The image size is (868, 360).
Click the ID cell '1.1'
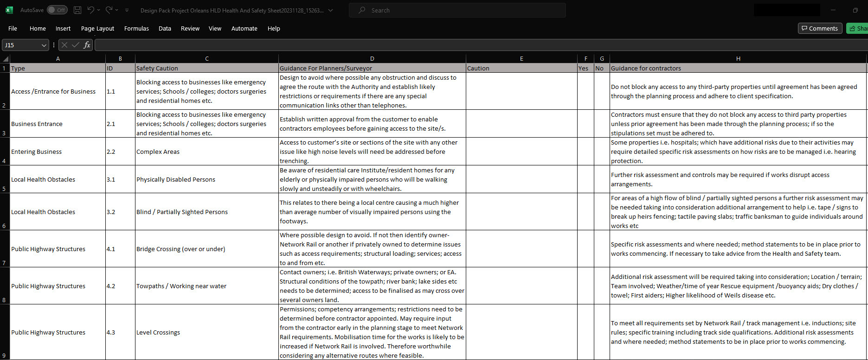[x=120, y=91]
